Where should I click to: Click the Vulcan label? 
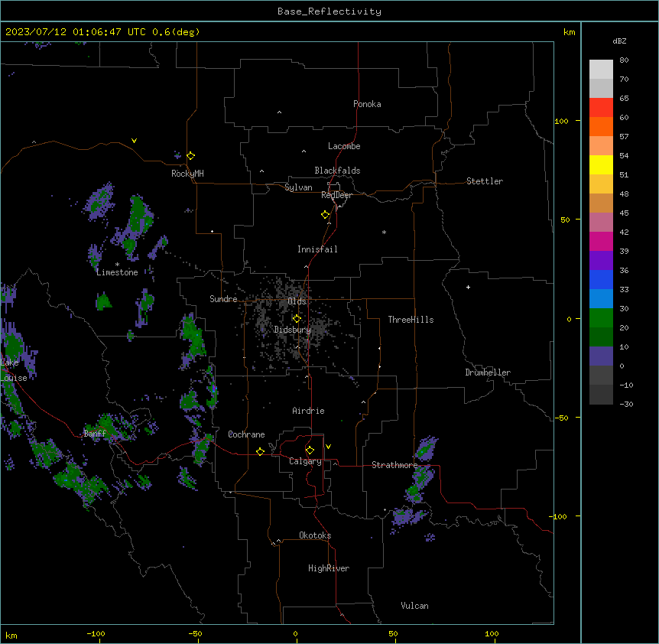415,606
